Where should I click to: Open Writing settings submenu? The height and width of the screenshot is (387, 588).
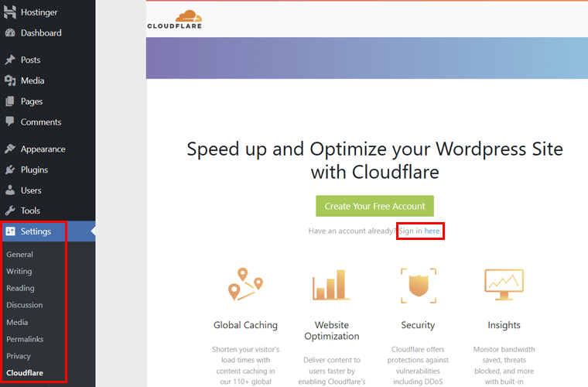pos(19,271)
